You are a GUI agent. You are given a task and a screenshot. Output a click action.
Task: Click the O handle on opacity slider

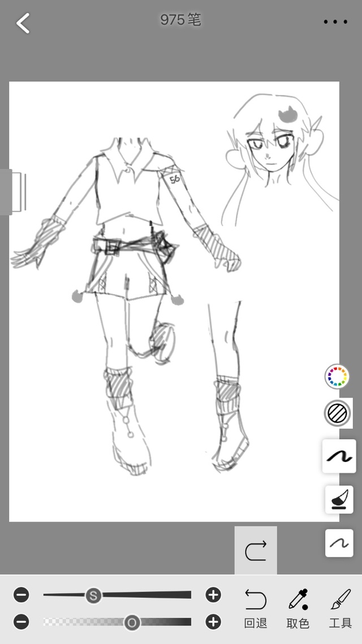pyautogui.click(x=132, y=623)
